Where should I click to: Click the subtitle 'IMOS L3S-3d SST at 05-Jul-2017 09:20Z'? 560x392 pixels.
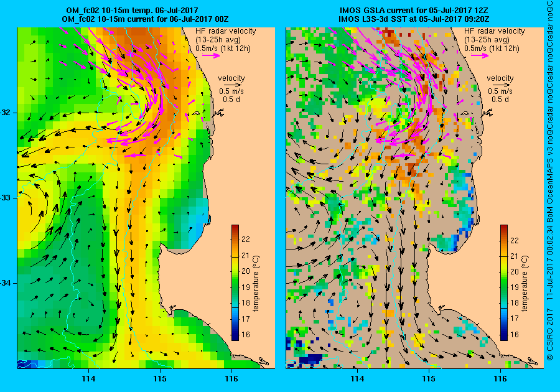(414, 19)
